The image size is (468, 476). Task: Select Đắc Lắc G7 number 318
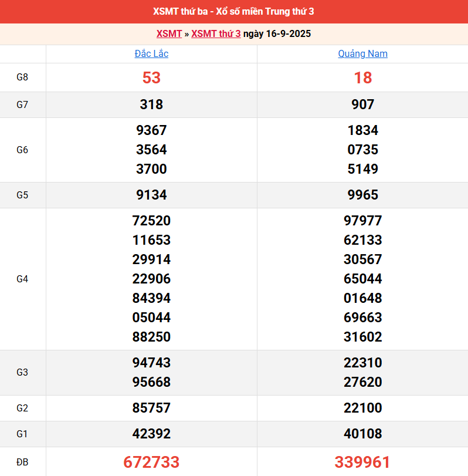[151, 104]
